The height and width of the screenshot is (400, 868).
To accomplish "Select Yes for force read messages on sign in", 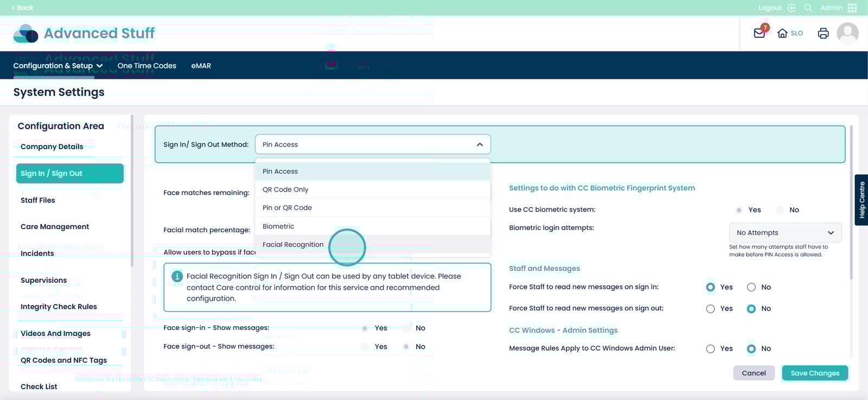I will click(710, 287).
